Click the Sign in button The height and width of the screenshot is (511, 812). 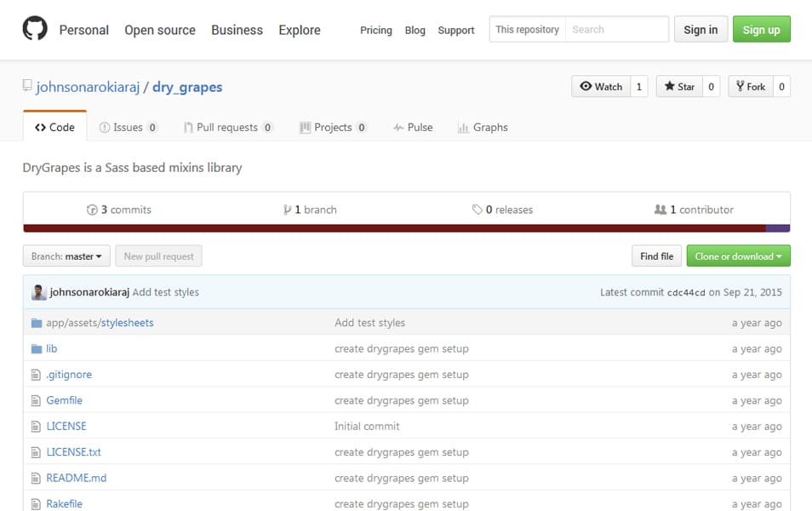click(x=700, y=30)
